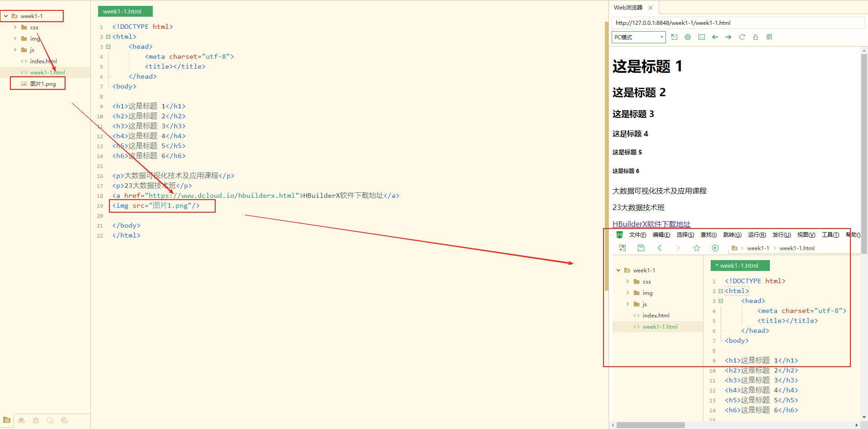Viewport: 868px width, 429px height.
Task: Click the 这是标题 2 heading in preview
Action: point(639,93)
